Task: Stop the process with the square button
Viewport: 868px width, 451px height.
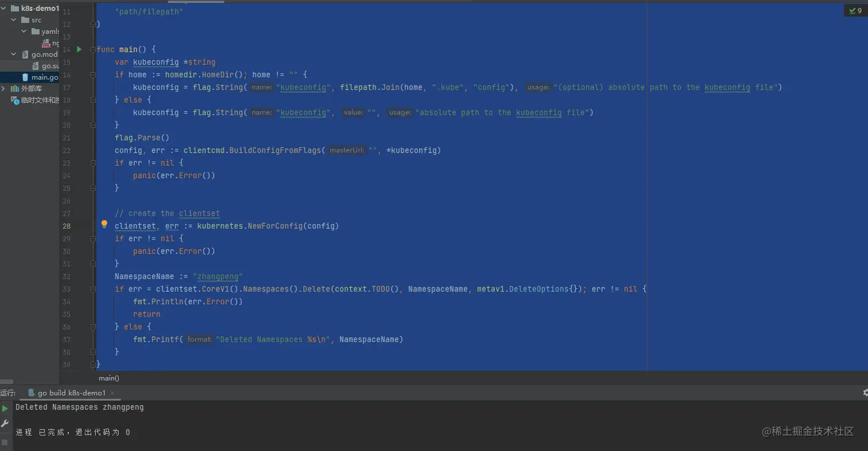Action: (5, 442)
